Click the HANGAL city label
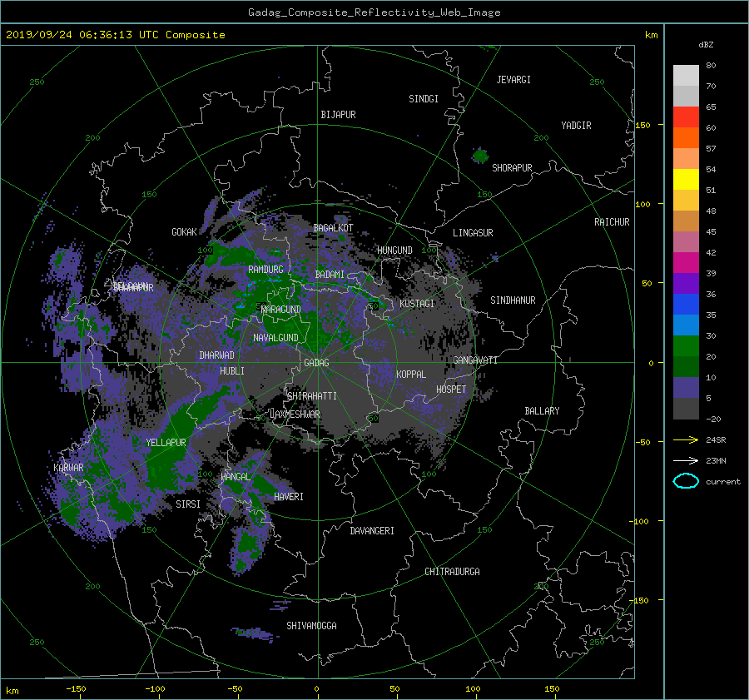This screenshot has height=700, width=749. 236,477
